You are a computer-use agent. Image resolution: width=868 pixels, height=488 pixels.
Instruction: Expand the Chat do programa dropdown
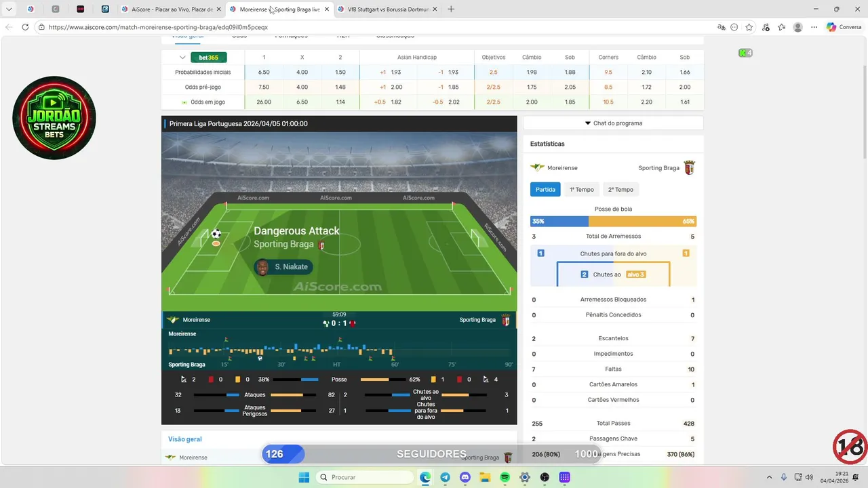[613, 123]
